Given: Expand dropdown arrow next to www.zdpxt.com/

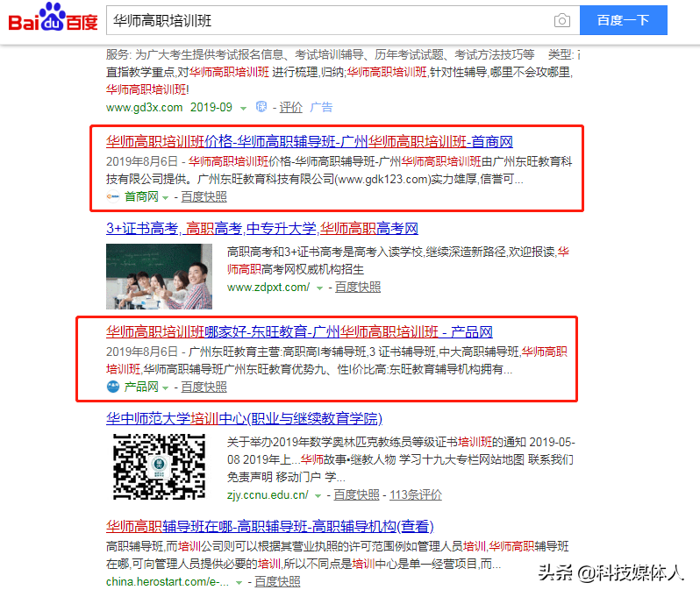Looking at the screenshot, I should click(x=319, y=288).
